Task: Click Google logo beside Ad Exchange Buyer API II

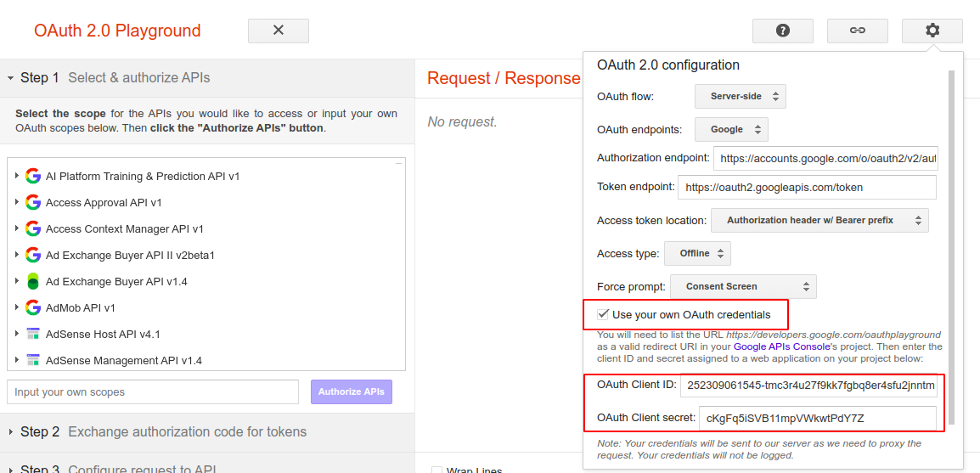Action: pyautogui.click(x=33, y=255)
